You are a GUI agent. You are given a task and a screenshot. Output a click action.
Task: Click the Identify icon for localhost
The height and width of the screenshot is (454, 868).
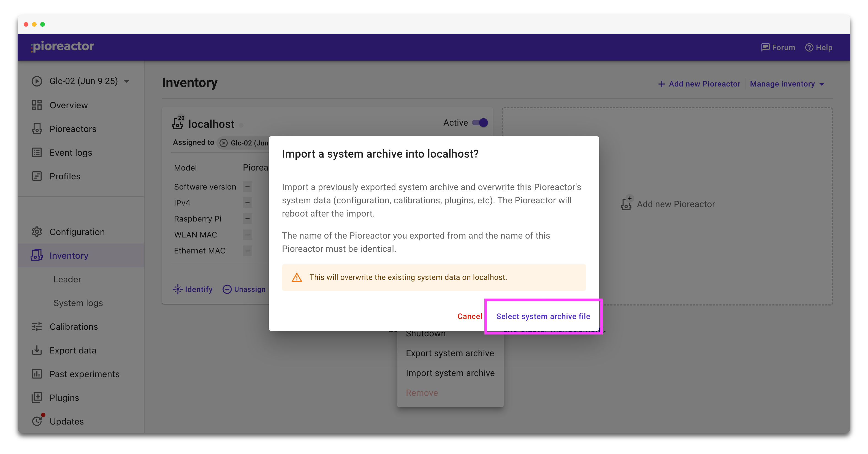coord(178,289)
